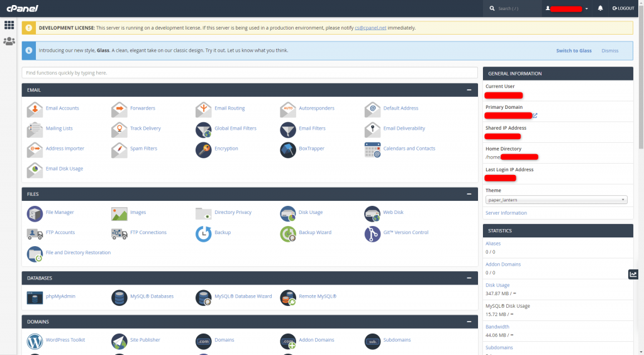Launch the File Manager icon
The width and height of the screenshot is (644, 355).
click(35, 213)
